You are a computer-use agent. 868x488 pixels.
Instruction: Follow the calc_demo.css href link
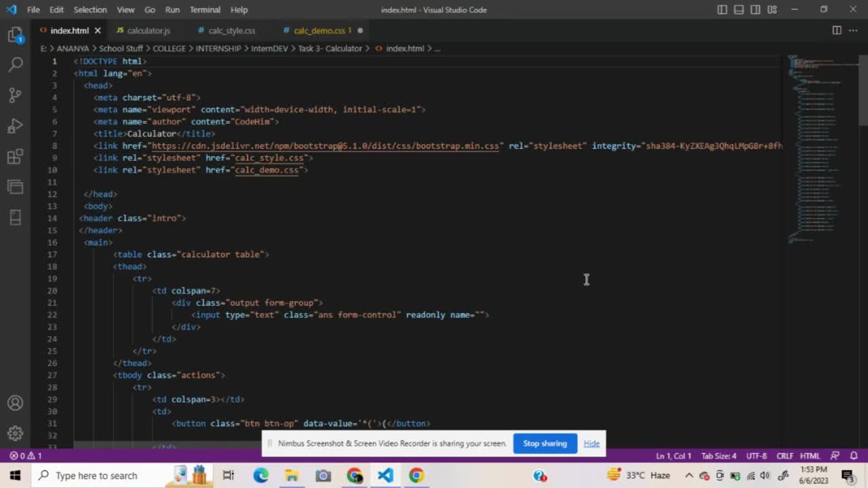tap(267, 170)
